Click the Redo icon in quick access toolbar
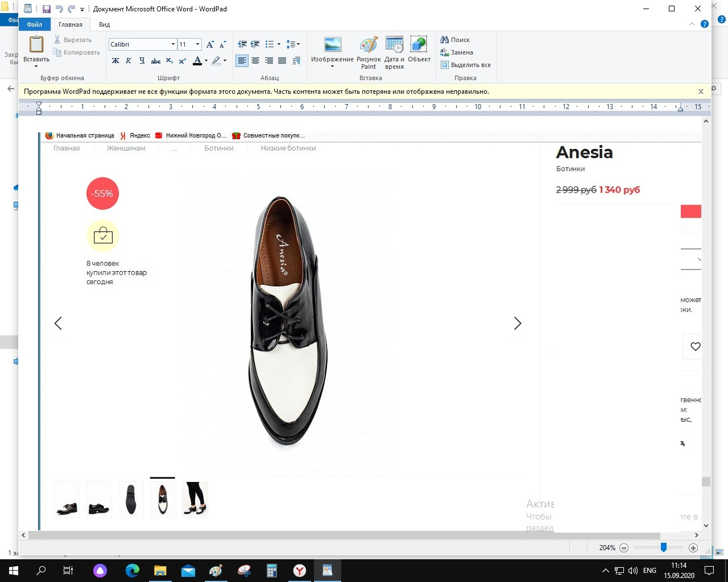Image resolution: width=728 pixels, height=582 pixels. (x=72, y=9)
